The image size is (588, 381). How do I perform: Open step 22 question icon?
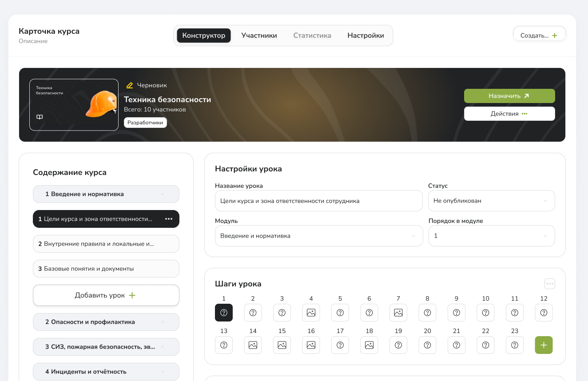[485, 345]
